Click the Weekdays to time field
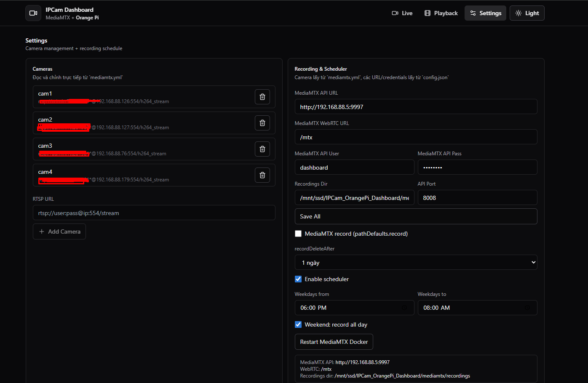Viewport: 588px width, 383px height. 478,308
